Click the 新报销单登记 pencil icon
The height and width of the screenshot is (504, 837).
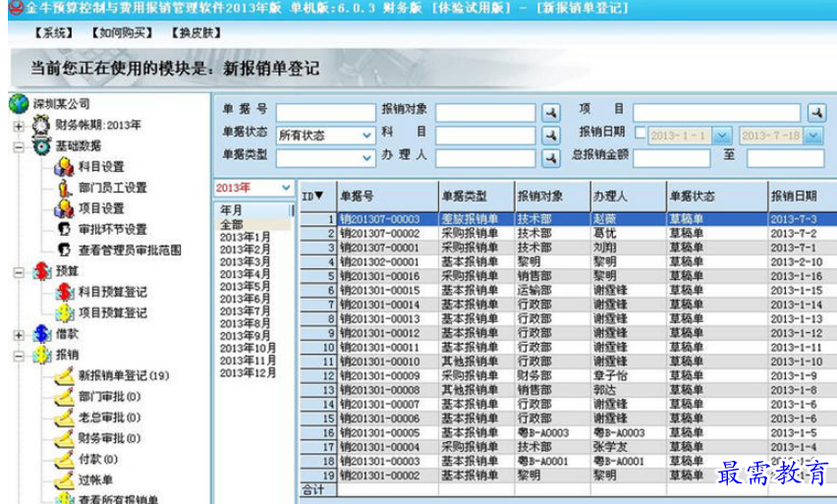click(x=64, y=375)
